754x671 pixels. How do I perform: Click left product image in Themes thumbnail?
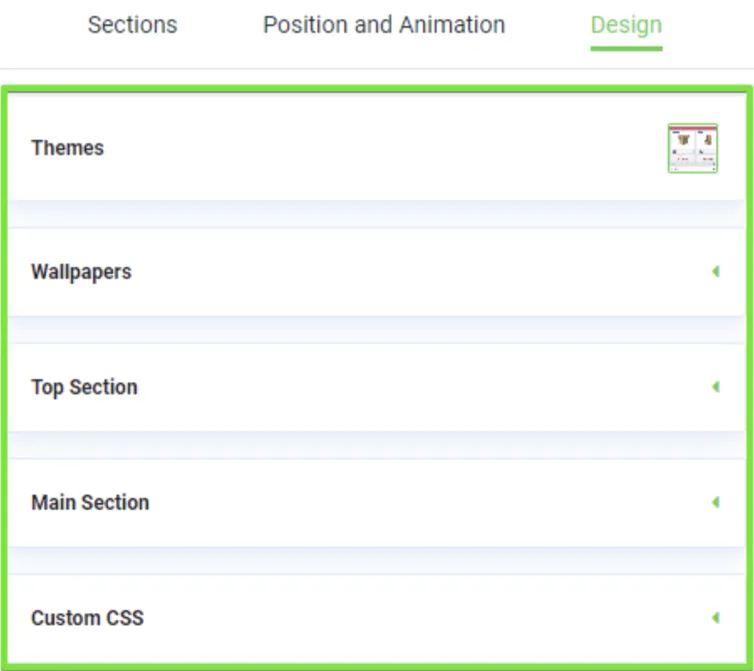click(683, 141)
